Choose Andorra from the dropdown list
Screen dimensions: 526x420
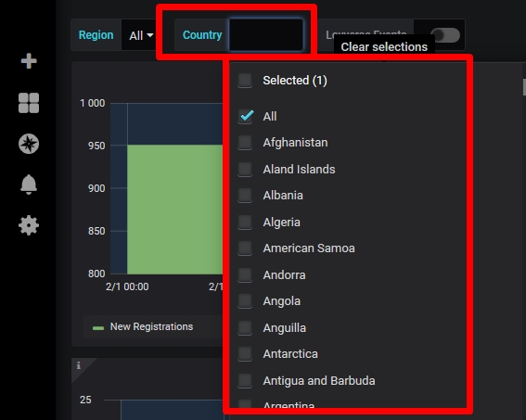(x=284, y=275)
